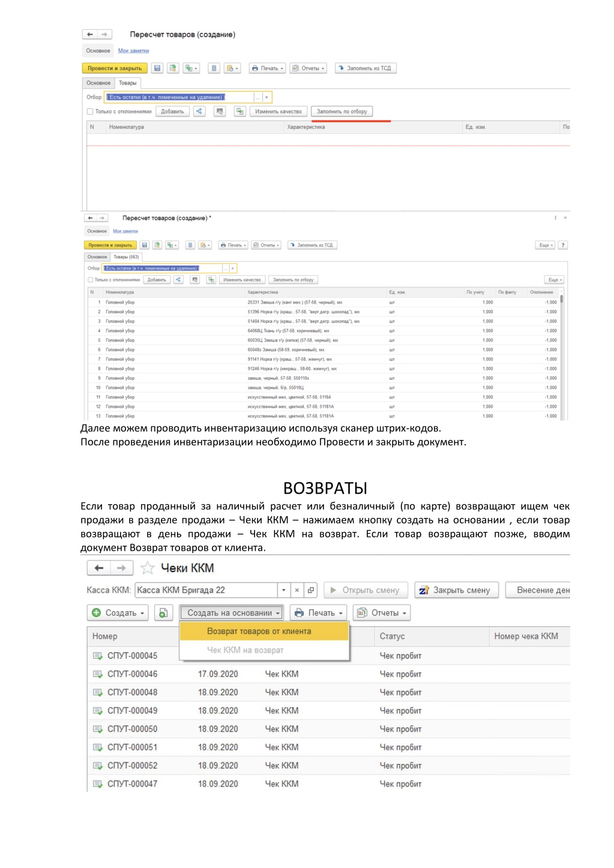Select row СПУТ-000047 in checks list

pyautogui.click(x=328, y=783)
